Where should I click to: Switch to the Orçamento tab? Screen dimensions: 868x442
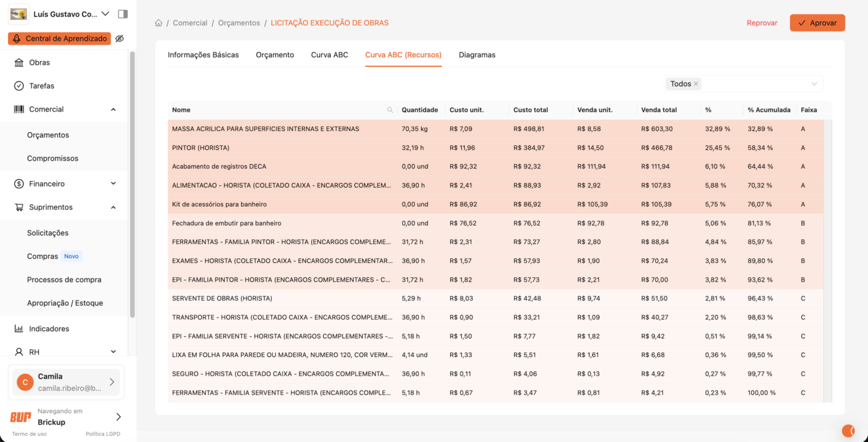(x=275, y=55)
